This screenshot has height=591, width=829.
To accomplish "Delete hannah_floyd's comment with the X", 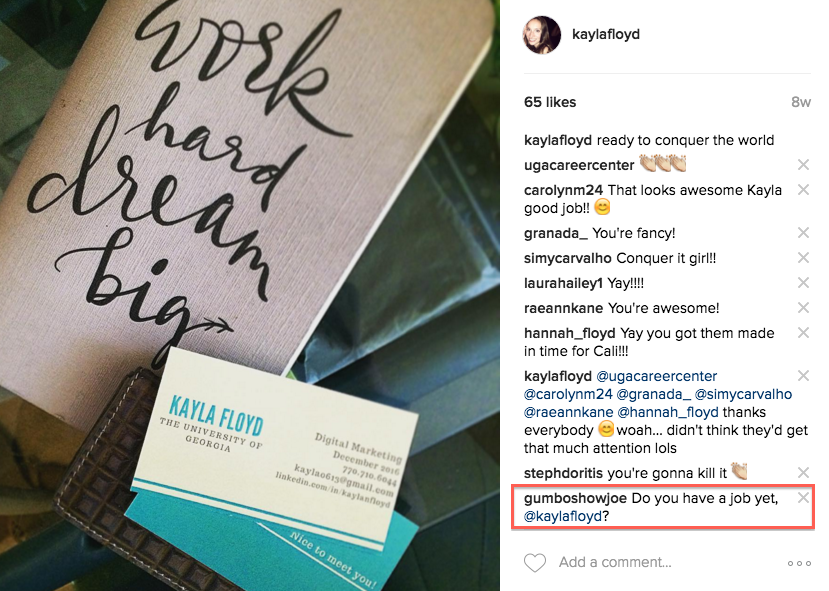I will point(803,333).
